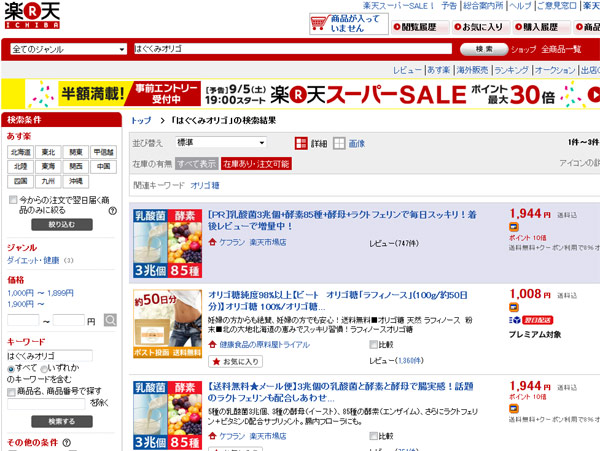Select 関西 region button
Image resolution: width=600 pixels, height=451 pixels.
(76, 166)
